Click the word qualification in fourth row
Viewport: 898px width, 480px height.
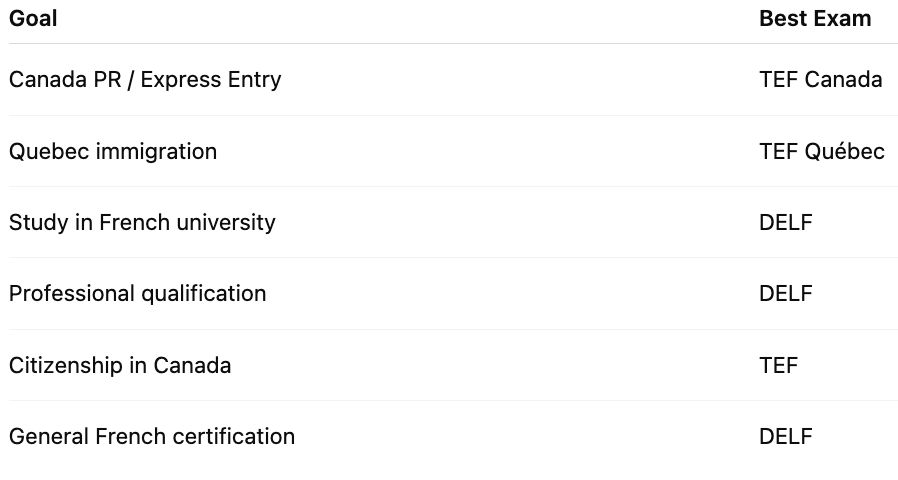[x=203, y=294]
